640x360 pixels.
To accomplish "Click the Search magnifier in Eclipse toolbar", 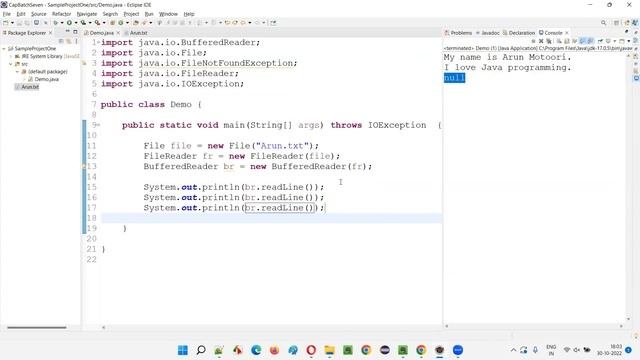I will [603, 23].
